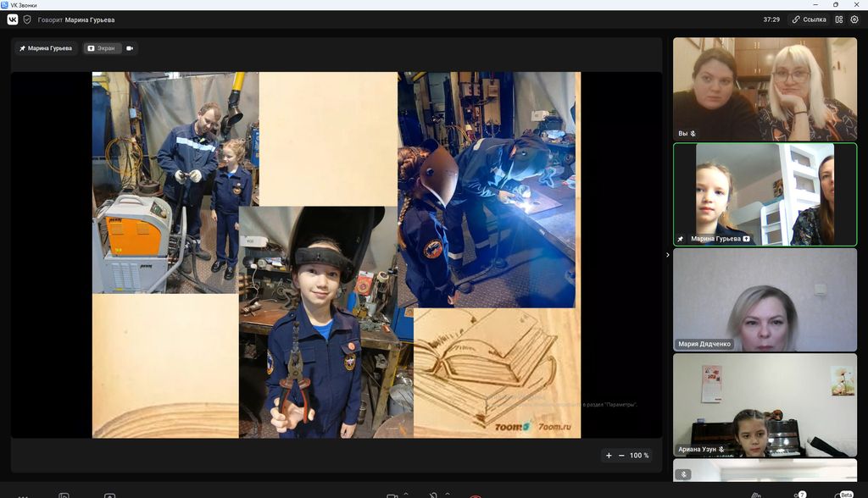
Task: Expand camera options arrow
Action: pyautogui.click(x=405, y=493)
